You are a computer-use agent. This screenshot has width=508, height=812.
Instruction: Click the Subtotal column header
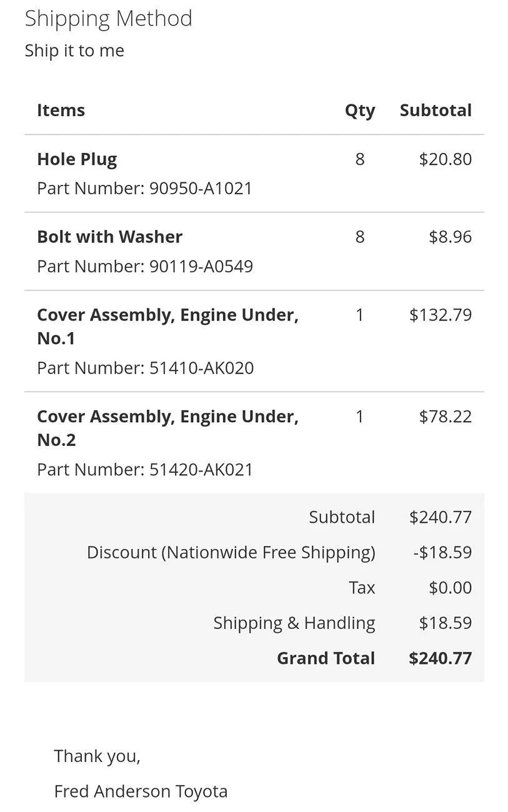click(x=436, y=110)
